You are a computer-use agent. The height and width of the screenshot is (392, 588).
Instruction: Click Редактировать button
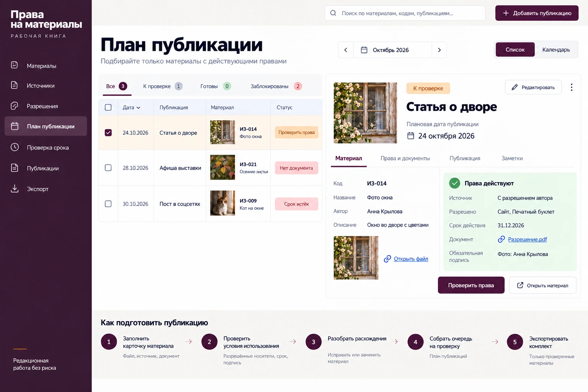point(533,87)
